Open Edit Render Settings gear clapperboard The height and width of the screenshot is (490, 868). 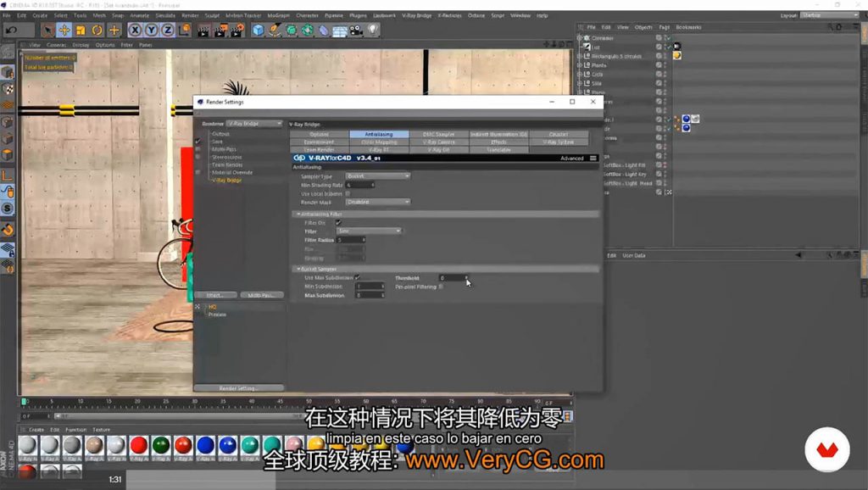(x=237, y=30)
